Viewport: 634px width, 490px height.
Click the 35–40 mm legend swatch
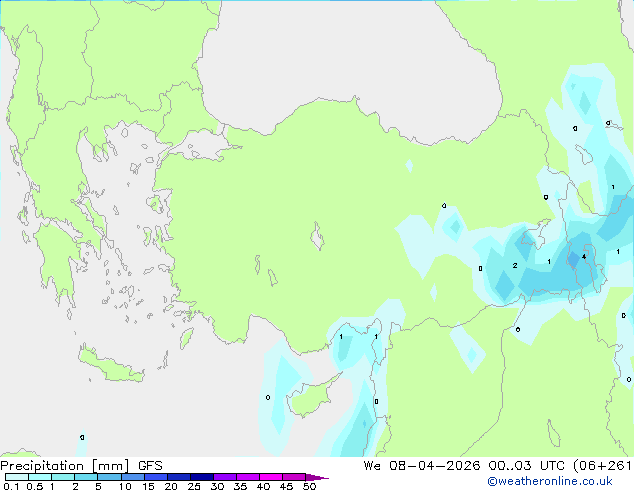pos(248,477)
